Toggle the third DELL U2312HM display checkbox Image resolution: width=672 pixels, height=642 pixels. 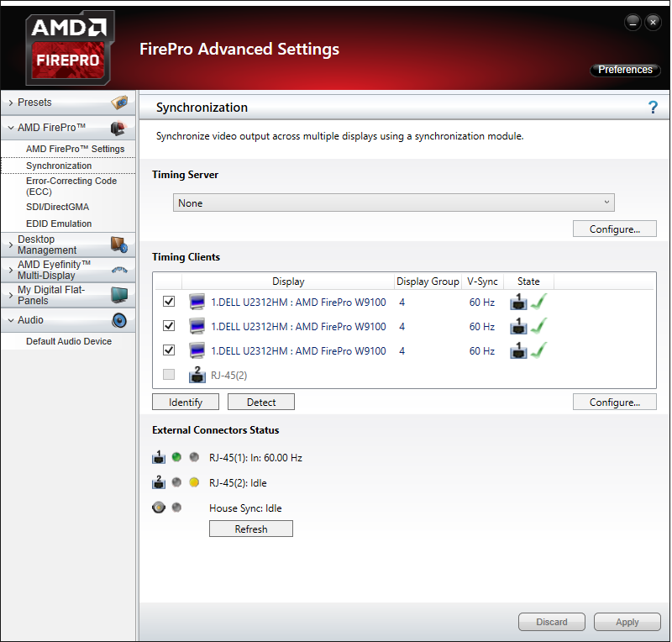pyautogui.click(x=169, y=350)
